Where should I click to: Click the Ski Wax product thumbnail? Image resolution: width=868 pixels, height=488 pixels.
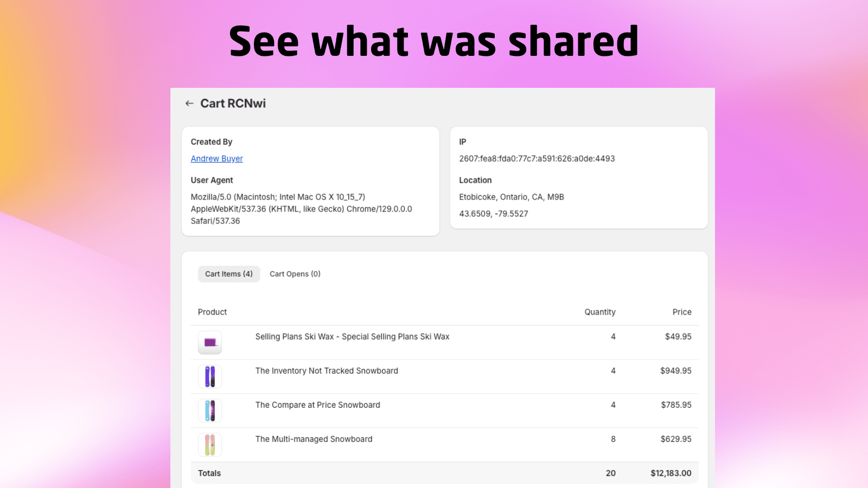pos(210,343)
